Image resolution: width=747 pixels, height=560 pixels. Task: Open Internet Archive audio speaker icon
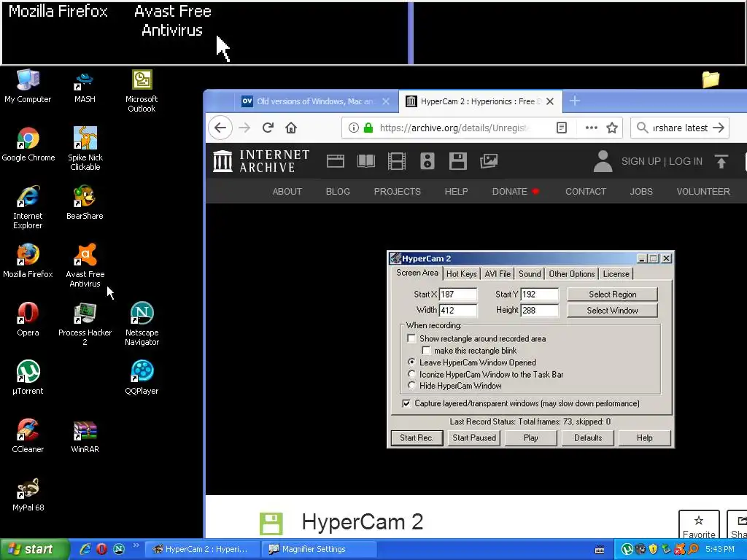click(x=427, y=161)
